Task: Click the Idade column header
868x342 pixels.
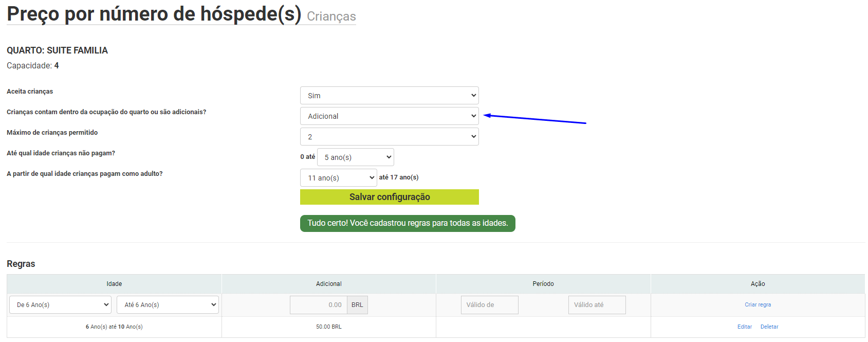Action: point(114,284)
